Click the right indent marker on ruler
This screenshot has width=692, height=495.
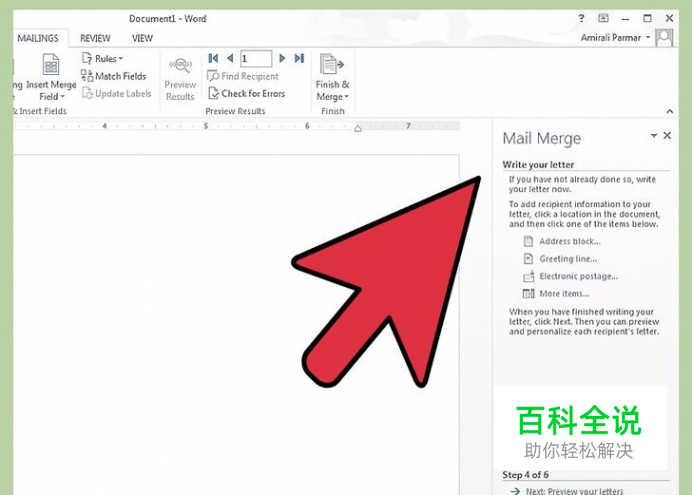[x=358, y=128]
